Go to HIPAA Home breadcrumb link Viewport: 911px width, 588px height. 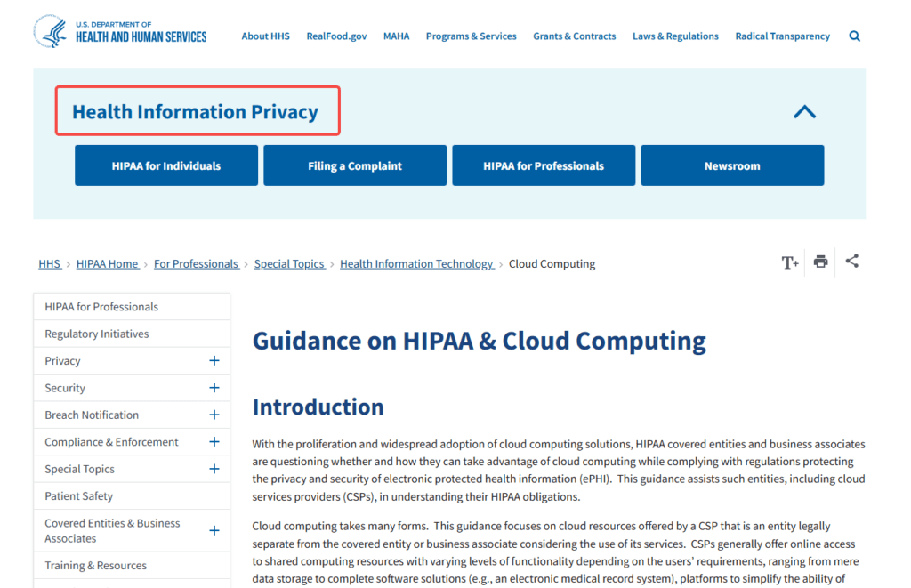tap(108, 264)
